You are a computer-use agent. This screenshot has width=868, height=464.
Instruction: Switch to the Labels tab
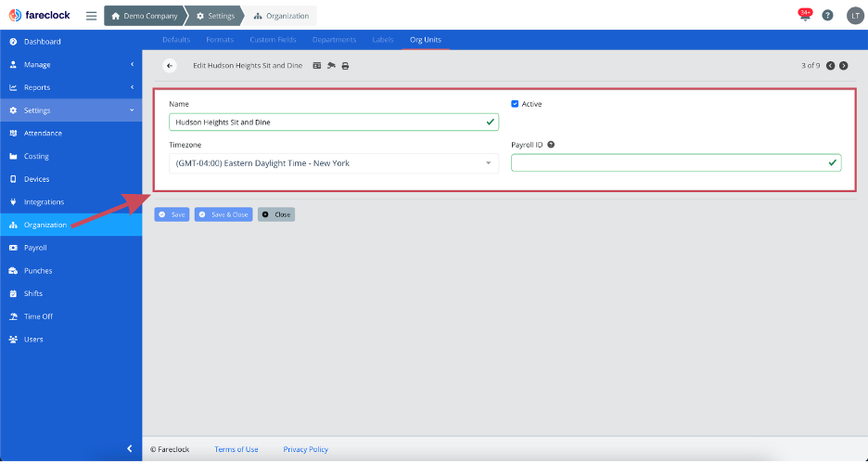(383, 40)
